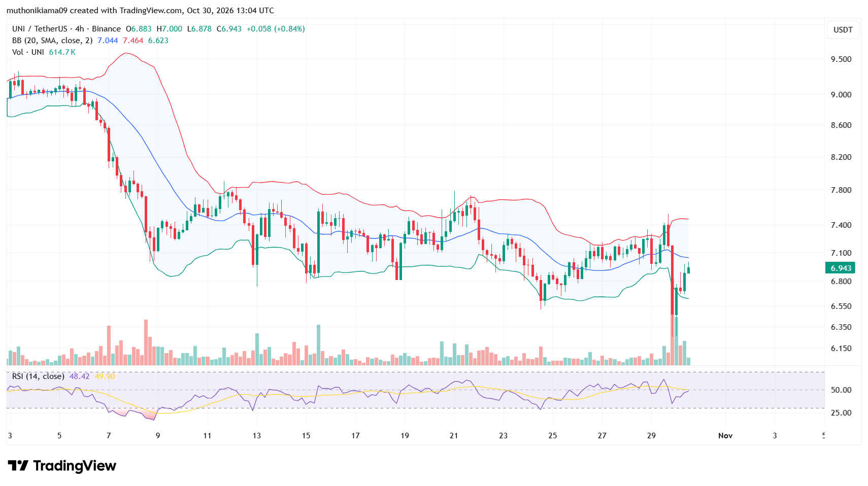The height and width of the screenshot is (486, 868).
Task: Click the 9.500 price axis label
Action: [x=841, y=59]
